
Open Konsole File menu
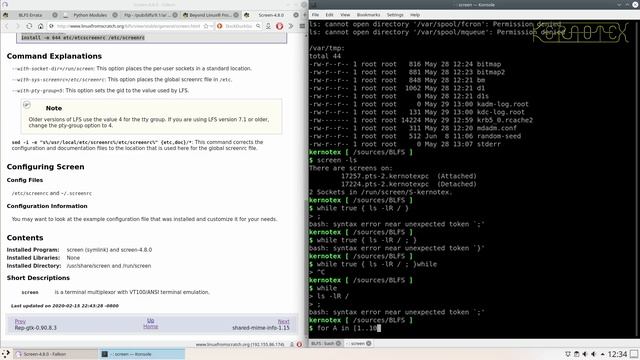(316, 15)
